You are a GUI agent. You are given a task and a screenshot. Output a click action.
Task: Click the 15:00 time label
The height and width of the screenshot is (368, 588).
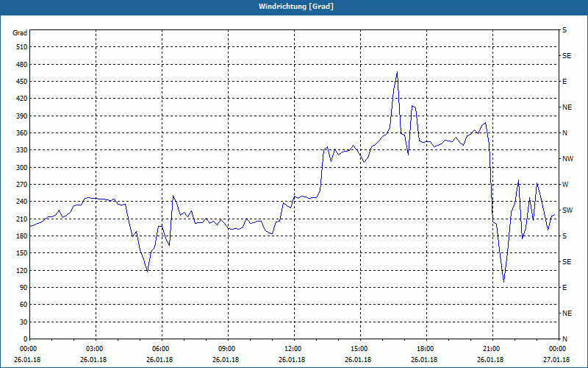(360, 349)
